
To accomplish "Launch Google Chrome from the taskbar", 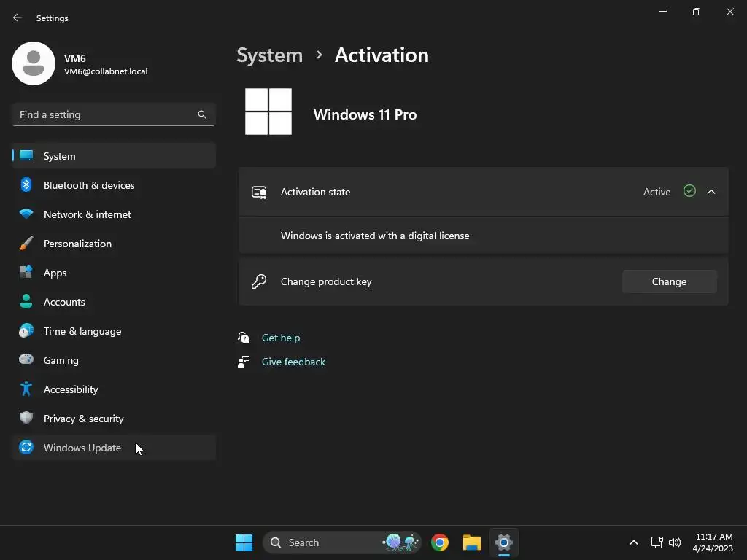I will click(440, 542).
